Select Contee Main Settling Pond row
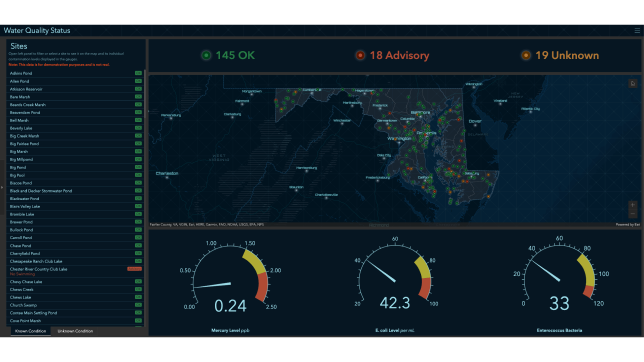This screenshot has width=644, height=362. pyautogui.click(x=76, y=313)
